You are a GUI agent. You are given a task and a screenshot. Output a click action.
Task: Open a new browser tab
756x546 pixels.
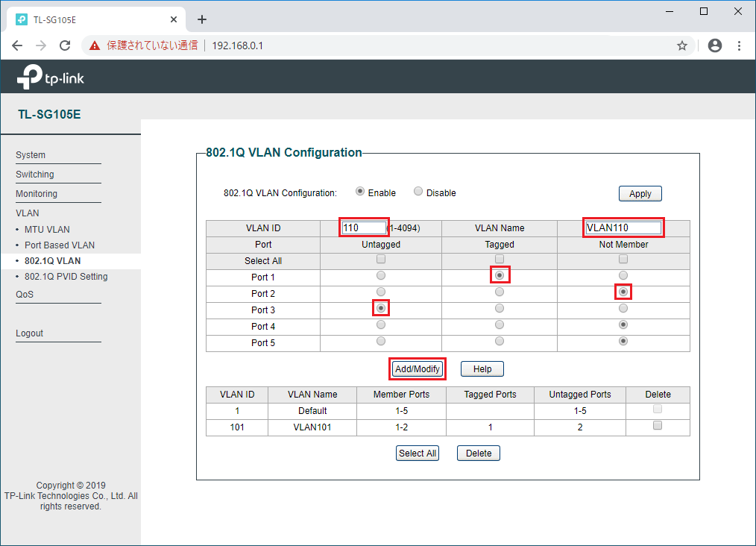pos(202,20)
